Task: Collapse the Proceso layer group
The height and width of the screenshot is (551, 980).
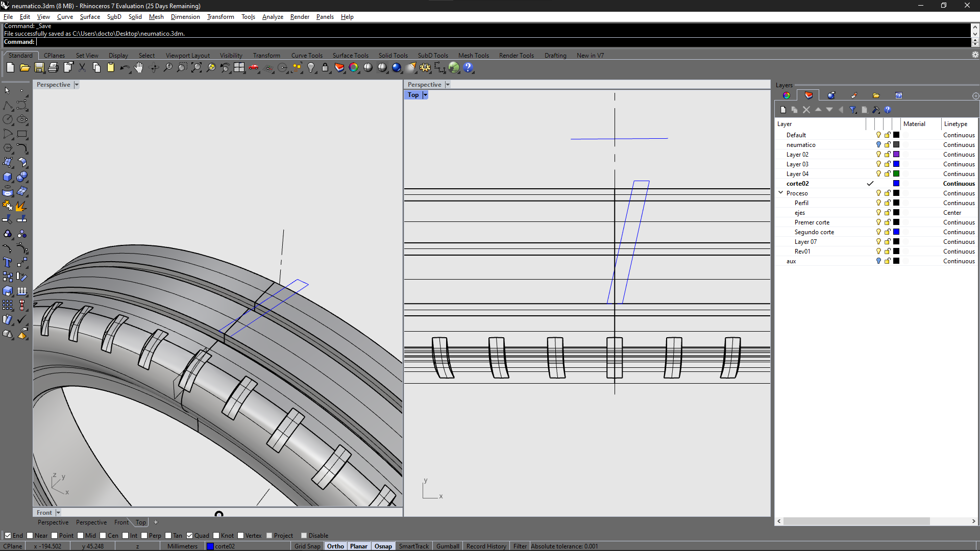Action: click(x=780, y=193)
